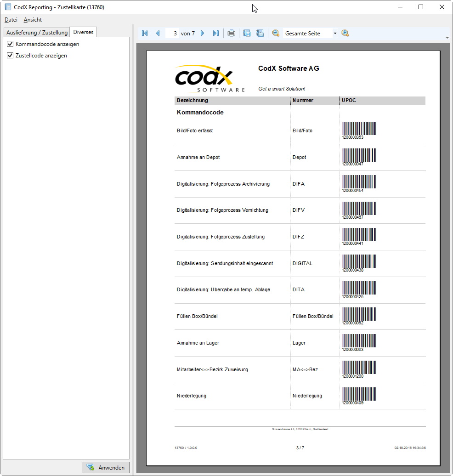Click 'Digitalisierung: Sendungsinhalt eingescannt' text
453x476 pixels.
(225, 264)
